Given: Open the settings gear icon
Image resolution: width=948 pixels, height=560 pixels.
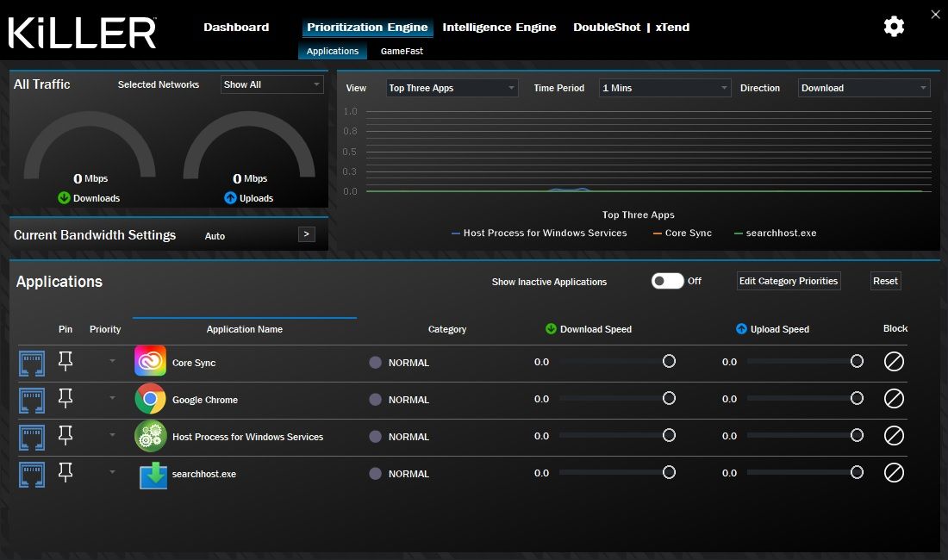Looking at the screenshot, I should [894, 27].
